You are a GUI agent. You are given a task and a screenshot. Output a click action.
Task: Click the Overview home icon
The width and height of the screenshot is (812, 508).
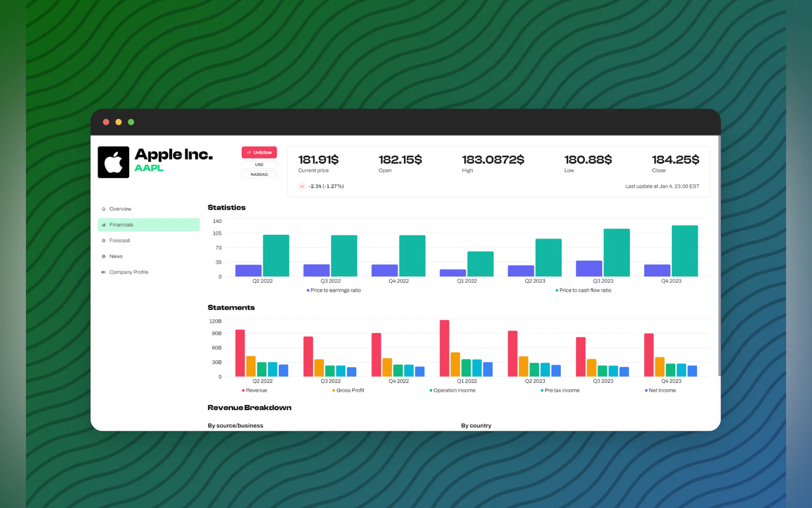(x=103, y=209)
